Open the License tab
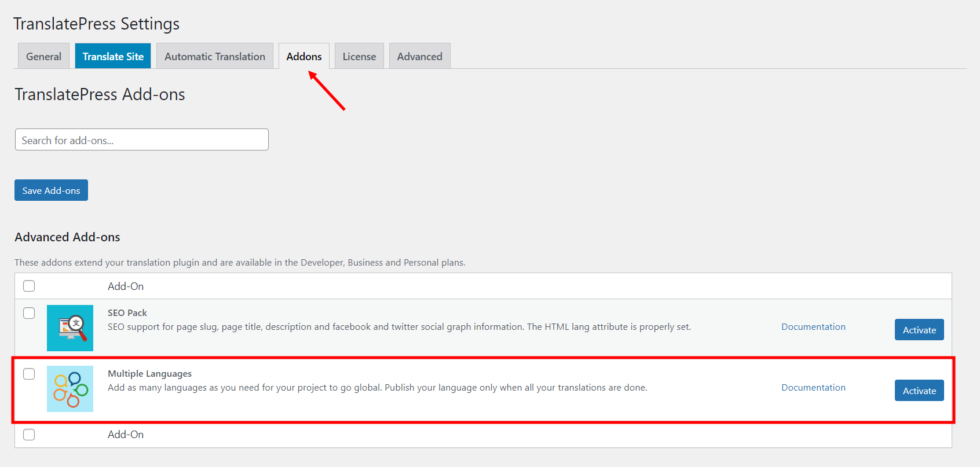The image size is (980, 467). [359, 56]
